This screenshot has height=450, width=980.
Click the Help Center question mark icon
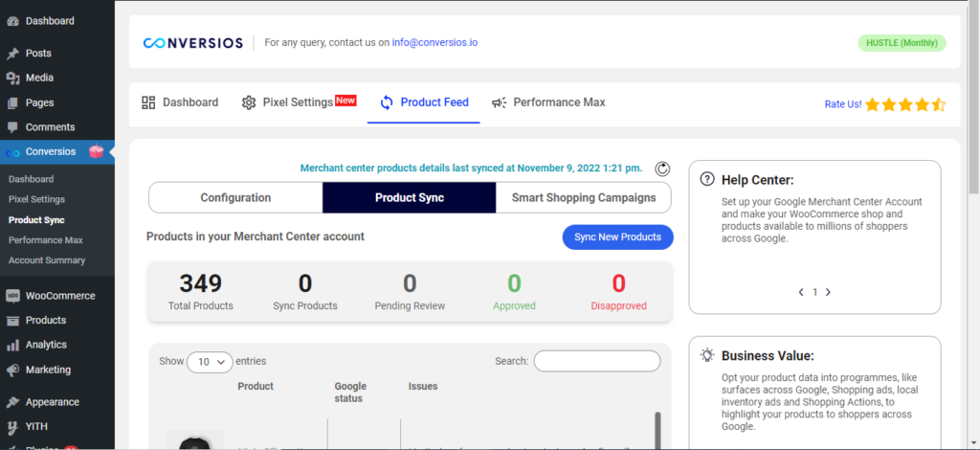click(707, 179)
